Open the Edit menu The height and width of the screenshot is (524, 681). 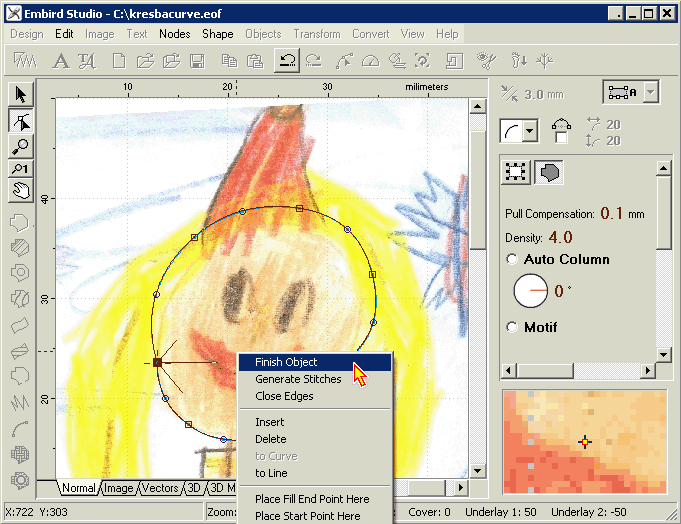click(64, 34)
